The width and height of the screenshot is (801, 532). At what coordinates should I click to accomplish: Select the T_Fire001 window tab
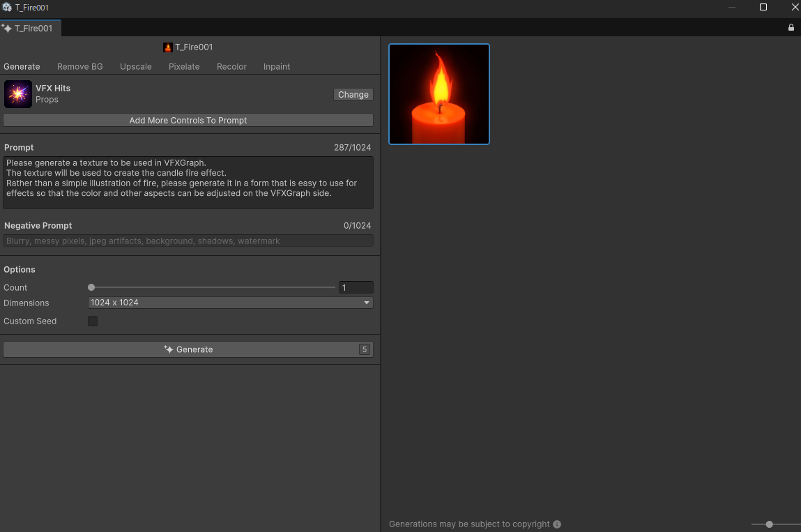[30, 28]
